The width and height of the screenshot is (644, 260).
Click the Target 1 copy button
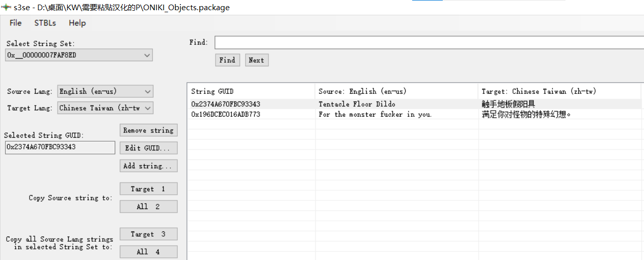(x=148, y=189)
